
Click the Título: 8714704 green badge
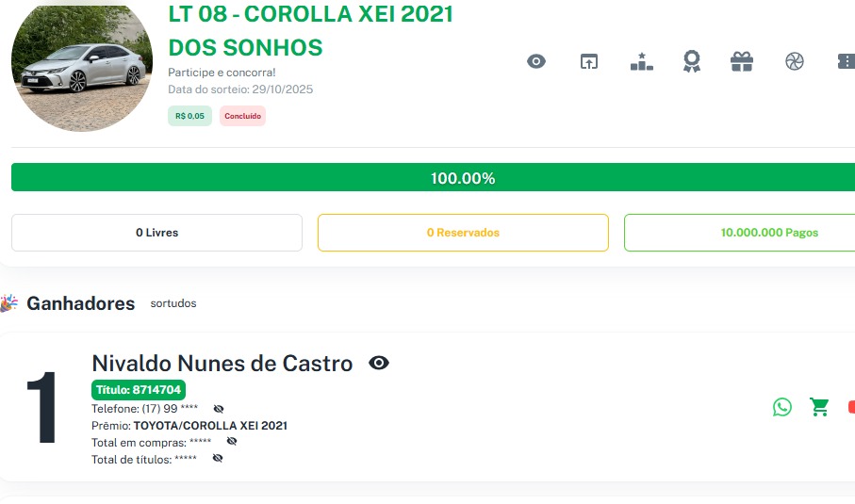(138, 390)
